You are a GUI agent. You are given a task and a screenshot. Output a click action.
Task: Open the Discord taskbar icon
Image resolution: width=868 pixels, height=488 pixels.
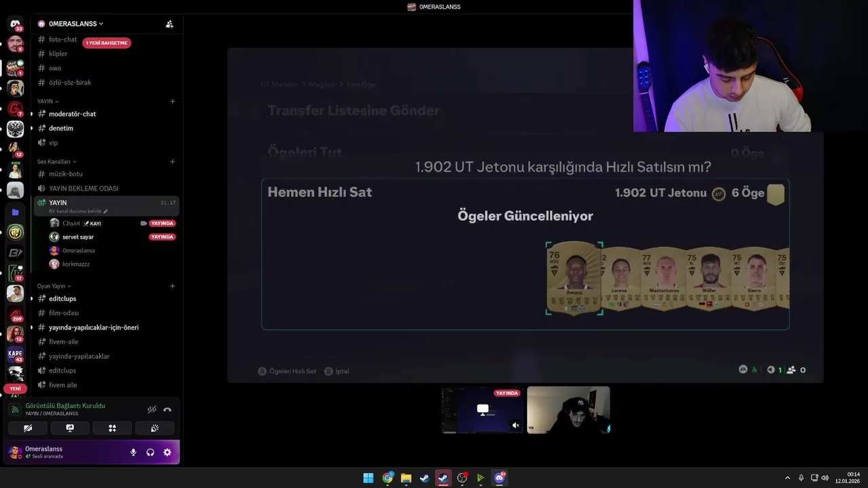(500, 478)
